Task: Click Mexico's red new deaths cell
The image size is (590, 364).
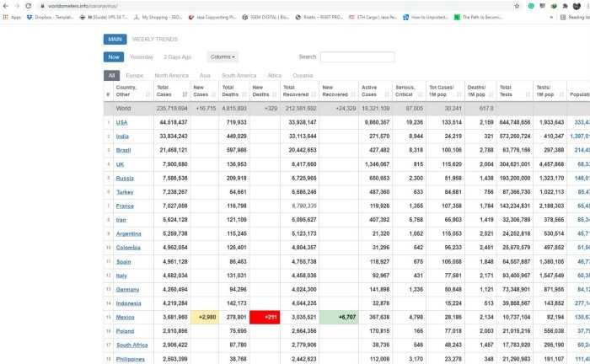Action: tap(265, 318)
